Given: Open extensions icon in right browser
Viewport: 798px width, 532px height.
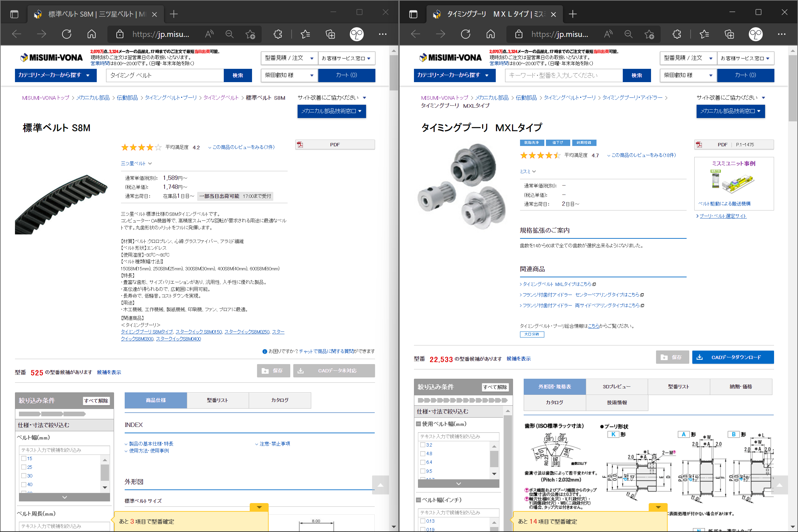Looking at the screenshot, I should point(677,34).
